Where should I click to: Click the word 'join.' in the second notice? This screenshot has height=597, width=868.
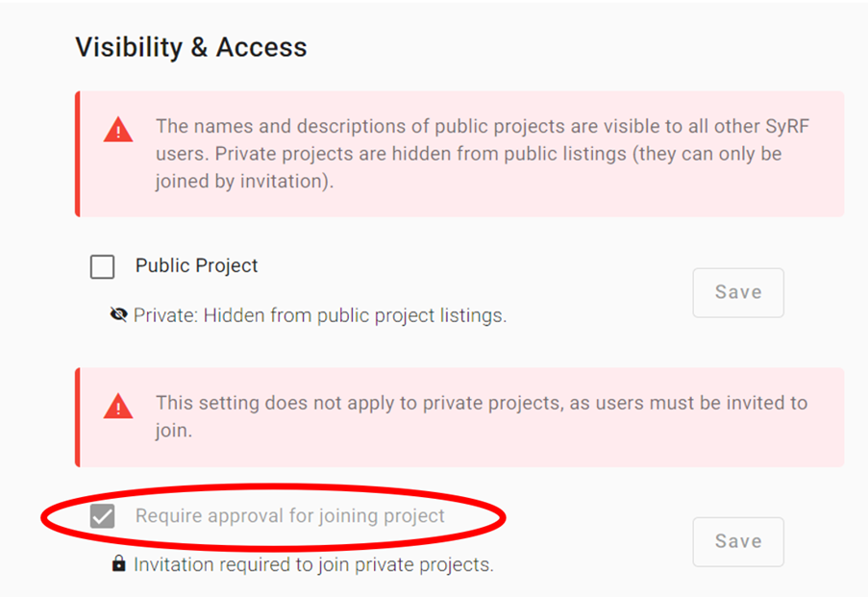[174, 431]
